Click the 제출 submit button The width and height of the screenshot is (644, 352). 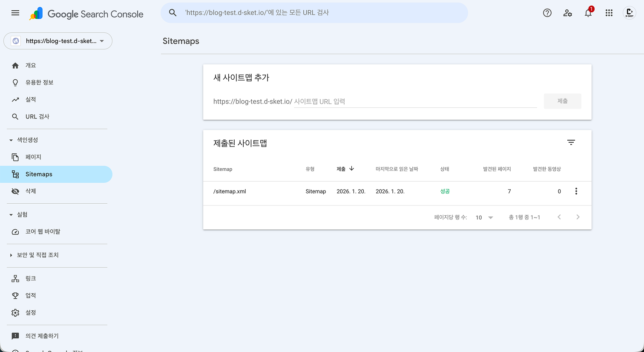pos(562,101)
